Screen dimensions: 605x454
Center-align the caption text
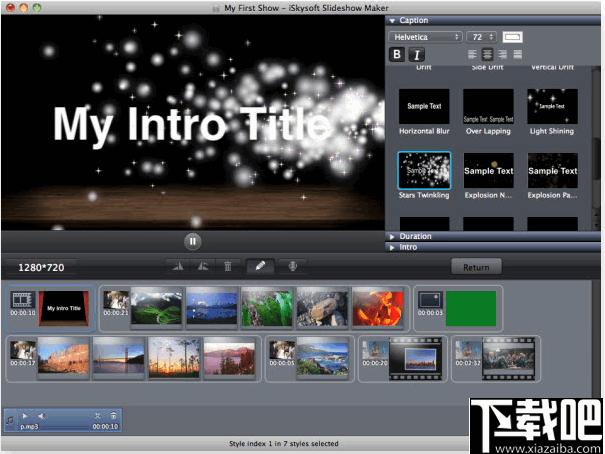pos(487,54)
